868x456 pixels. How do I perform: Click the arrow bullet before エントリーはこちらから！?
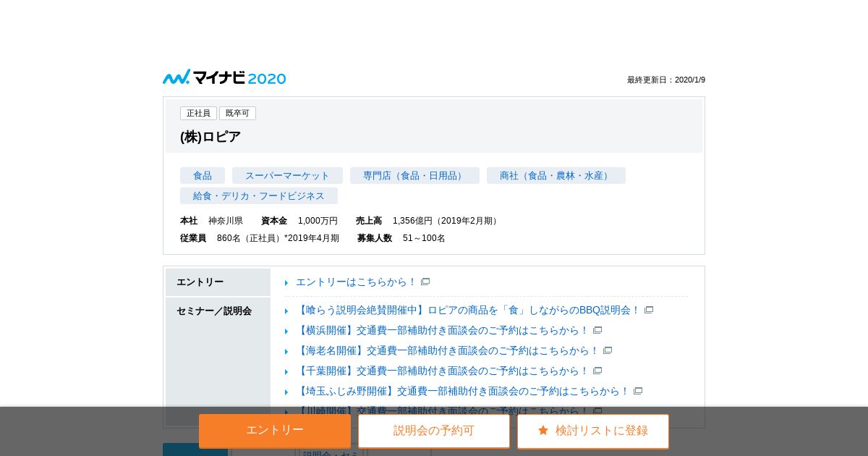coord(286,283)
